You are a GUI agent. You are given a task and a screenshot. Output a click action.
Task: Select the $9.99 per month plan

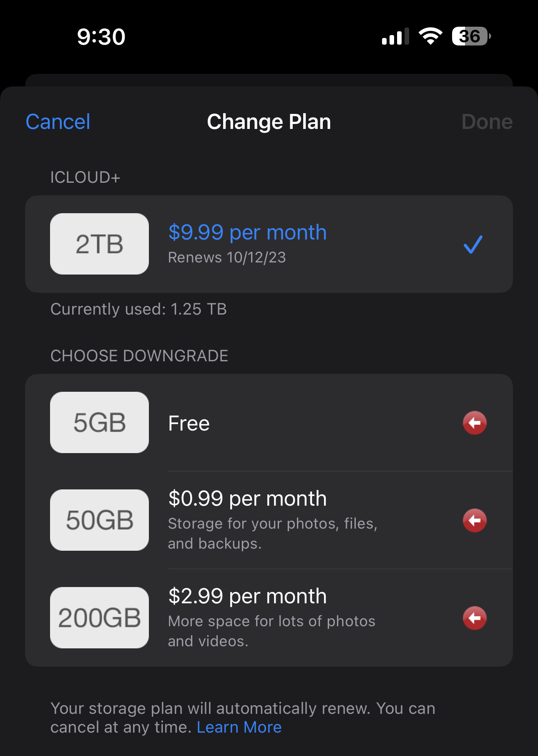coord(247,232)
